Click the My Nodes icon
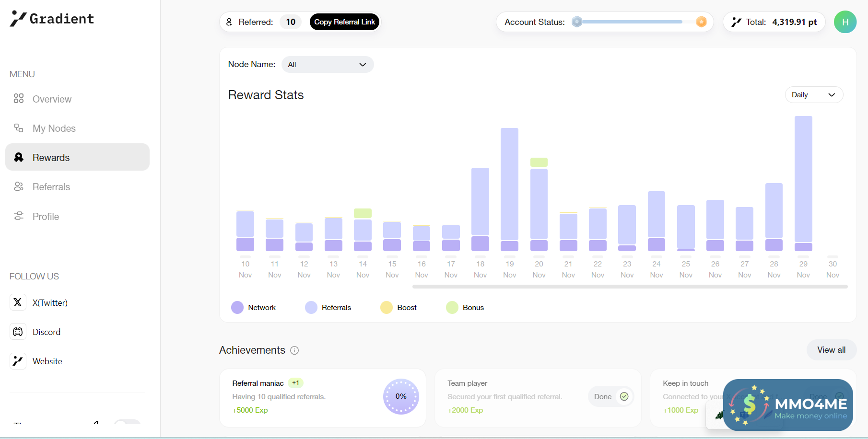The width and height of the screenshot is (868, 439). coord(19,127)
